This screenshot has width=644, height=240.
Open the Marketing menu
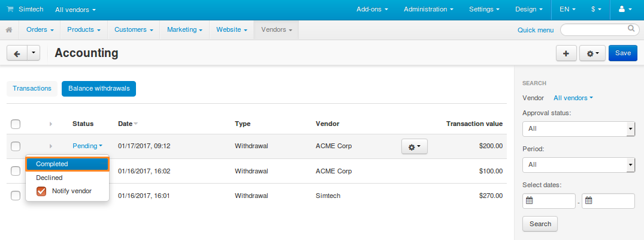(185, 30)
